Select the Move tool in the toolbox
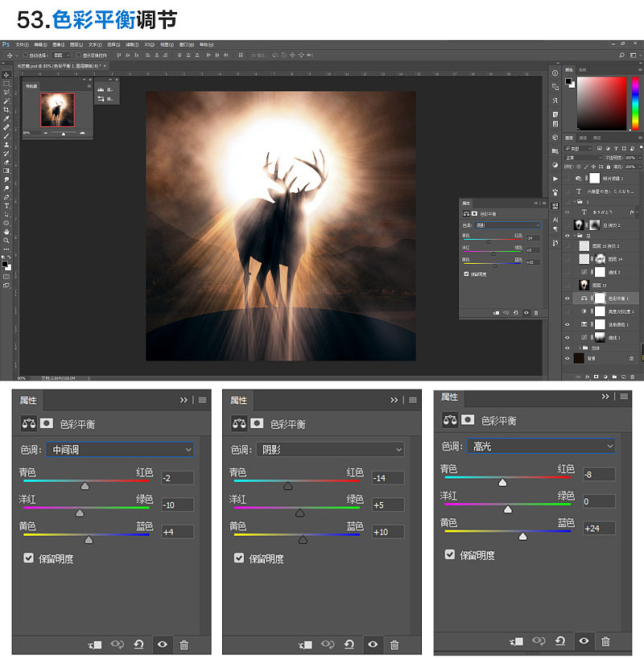Screen dimensions: 644x659 [6, 75]
